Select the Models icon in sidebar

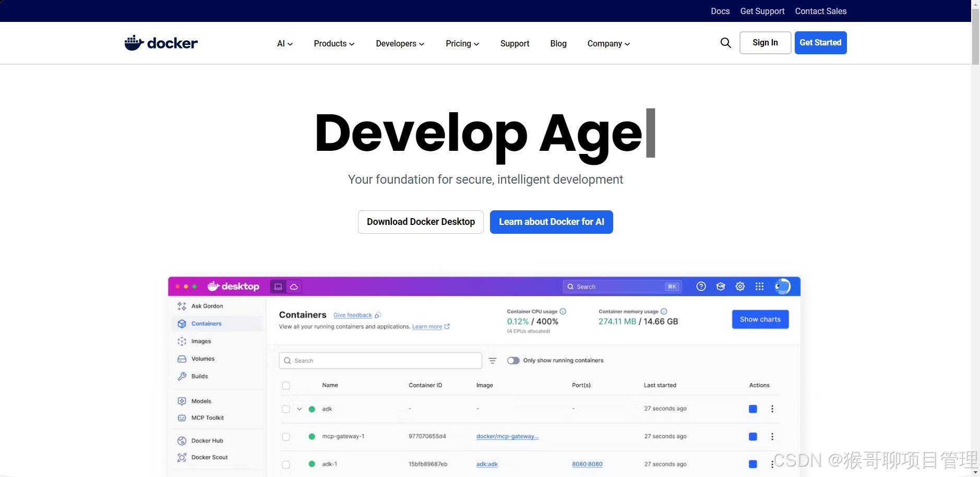(182, 401)
